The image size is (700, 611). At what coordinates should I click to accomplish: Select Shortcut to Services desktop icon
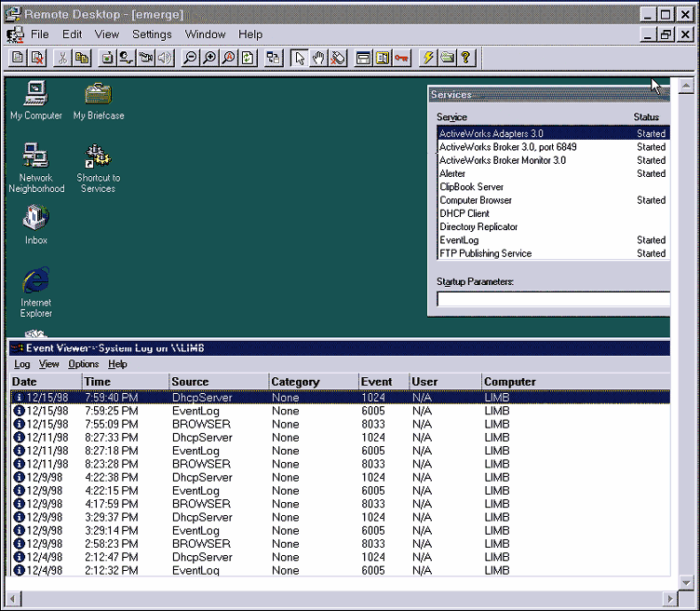tap(99, 168)
